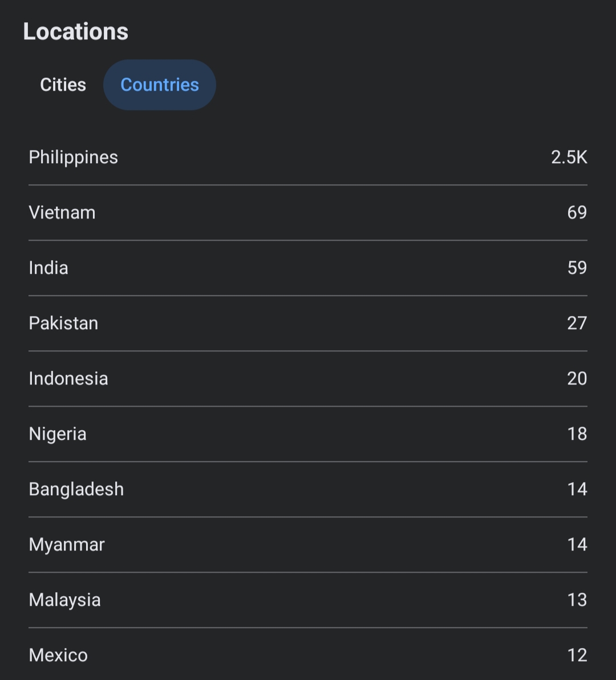Viewport: 616px width, 680px height.
Task: Switch to the Cities tab
Action: coord(63,84)
